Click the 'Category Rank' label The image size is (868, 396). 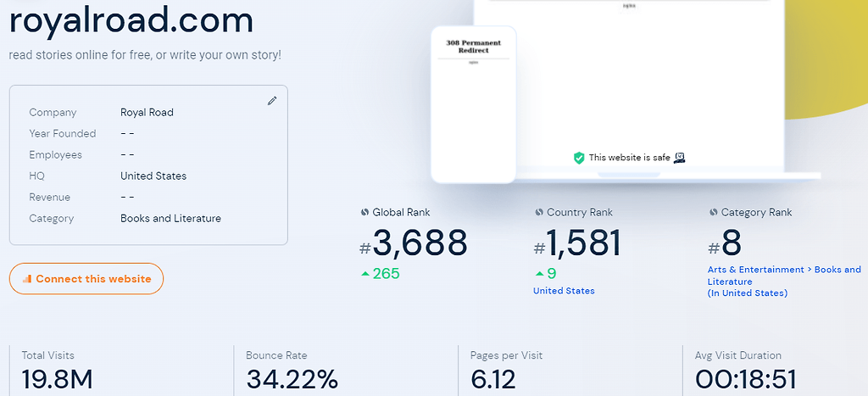click(x=756, y=212)
